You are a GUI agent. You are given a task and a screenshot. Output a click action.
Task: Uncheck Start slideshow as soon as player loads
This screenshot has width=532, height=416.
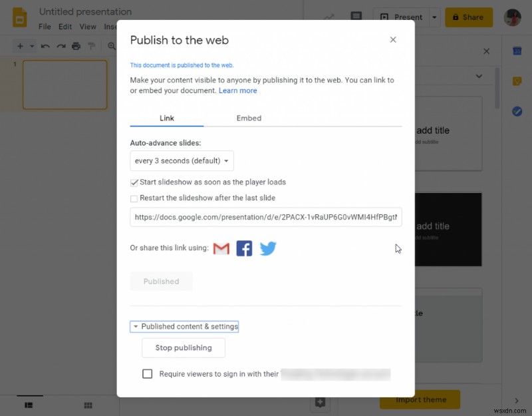134,182
